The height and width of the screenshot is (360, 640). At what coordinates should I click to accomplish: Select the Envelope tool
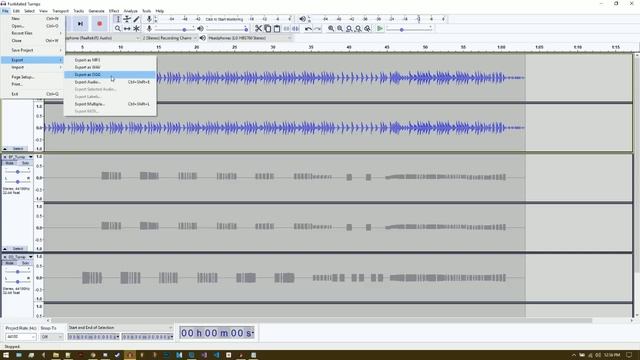127,19
